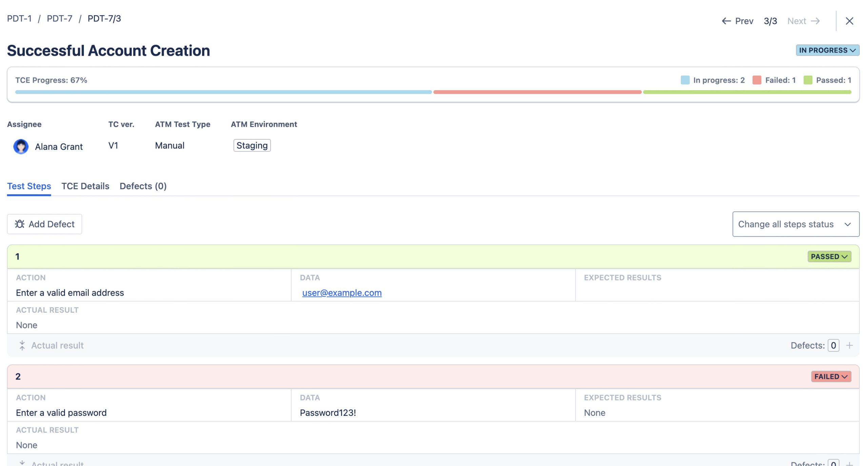This screenshot has width=868, height=466.
Task: Go to previous test case with Prev arrow
Action: (727, 21)
